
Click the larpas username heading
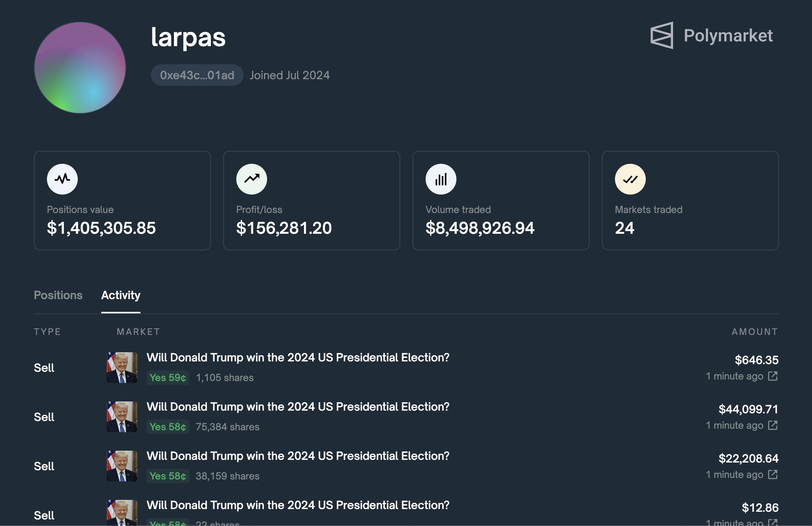point(188,37)
